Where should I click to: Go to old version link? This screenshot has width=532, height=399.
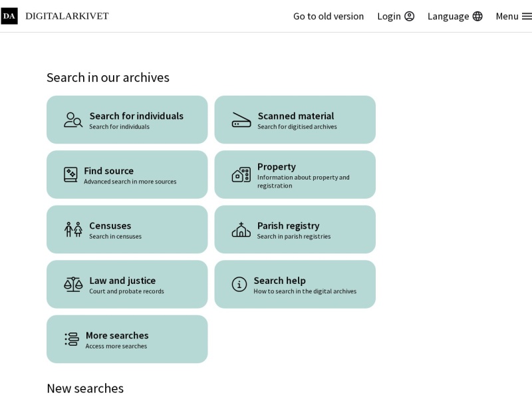pos(328,16)
